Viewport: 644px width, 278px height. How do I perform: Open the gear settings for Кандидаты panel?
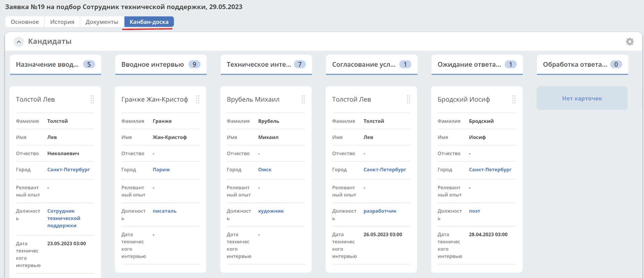(x=630, y=41)
